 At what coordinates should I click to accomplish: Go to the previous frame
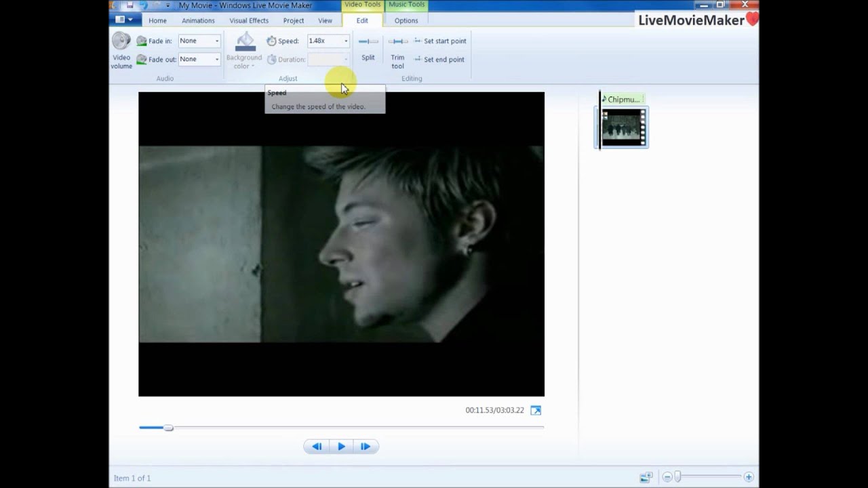(317, 446)
